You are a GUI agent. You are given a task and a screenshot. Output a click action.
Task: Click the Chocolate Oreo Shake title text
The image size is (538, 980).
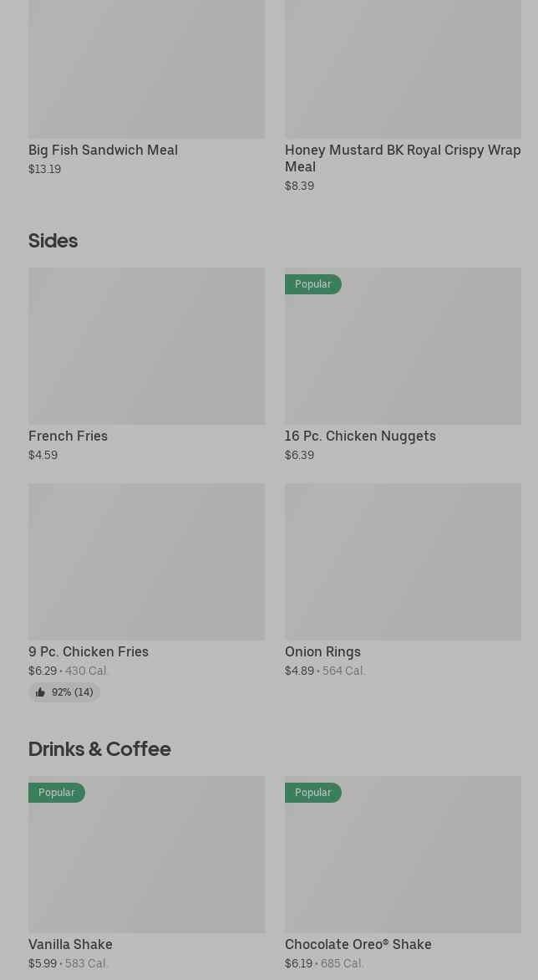[358, 944]
